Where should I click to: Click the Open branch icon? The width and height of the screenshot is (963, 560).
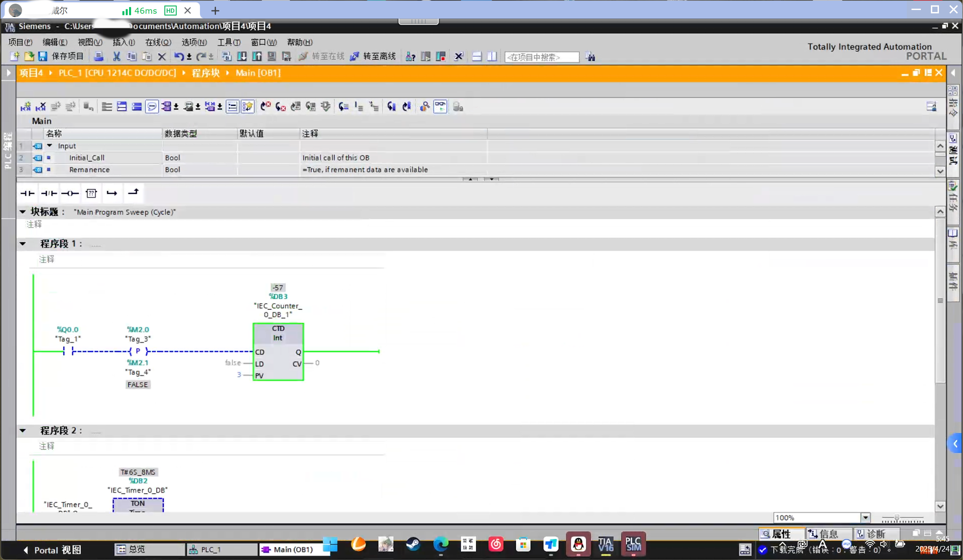(112, 193)
